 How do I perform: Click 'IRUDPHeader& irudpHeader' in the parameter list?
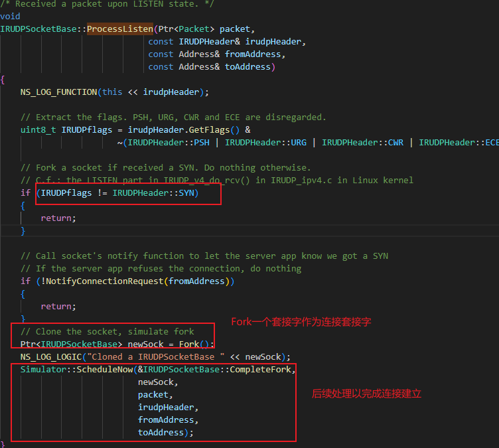[x=240, y=42]
